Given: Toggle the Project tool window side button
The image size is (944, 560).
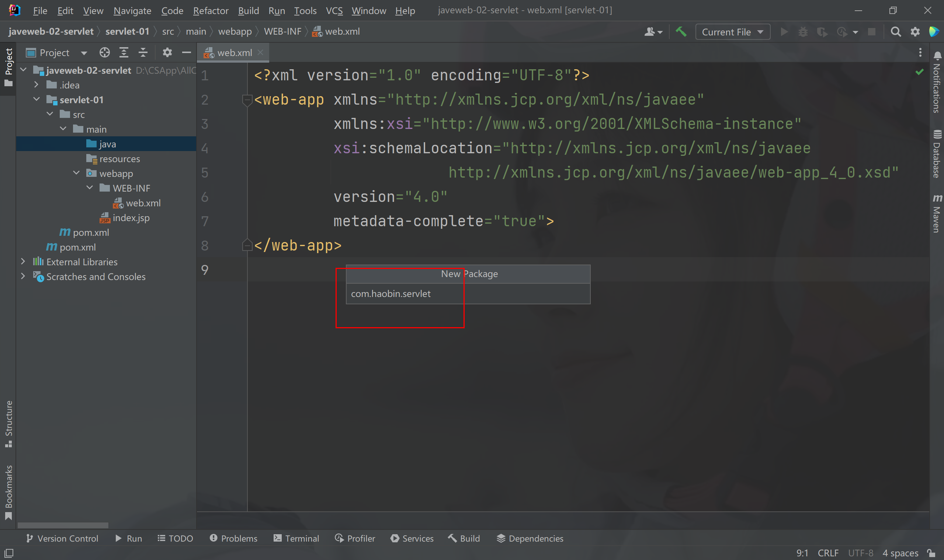Looking at the screenshot, I should [x=9, y=67].
